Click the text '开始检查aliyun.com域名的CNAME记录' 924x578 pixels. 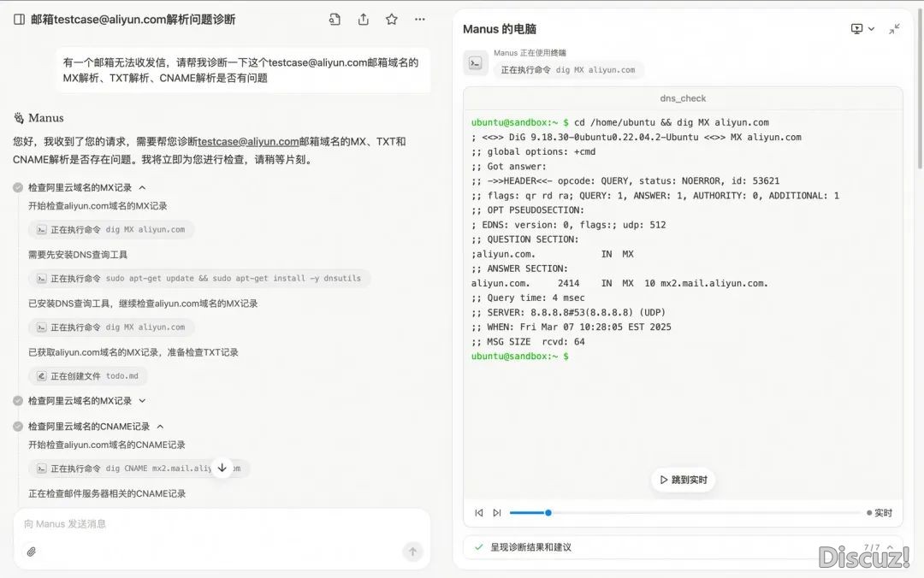pos(107,445)
